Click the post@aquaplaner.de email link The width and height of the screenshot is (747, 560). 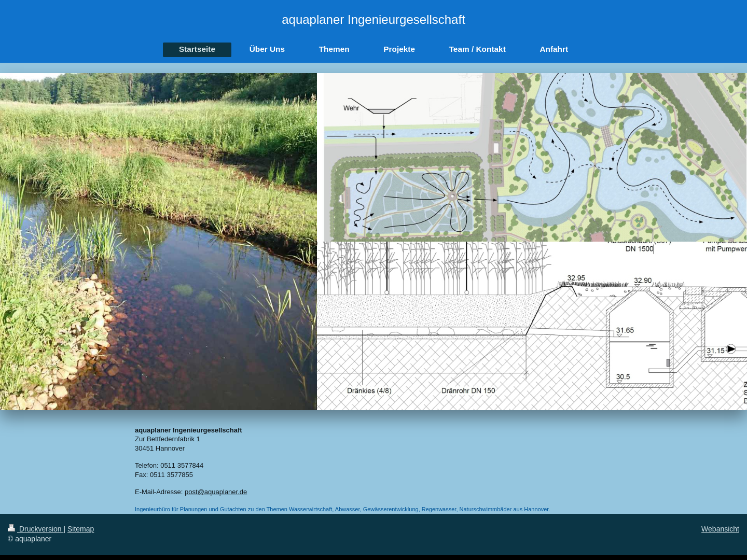(216, 492)
